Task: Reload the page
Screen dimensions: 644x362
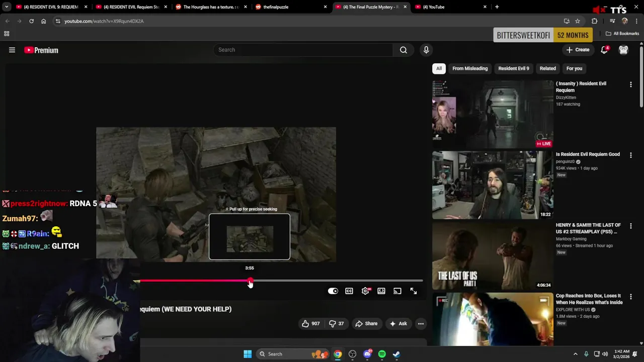Action: [31, 21]
